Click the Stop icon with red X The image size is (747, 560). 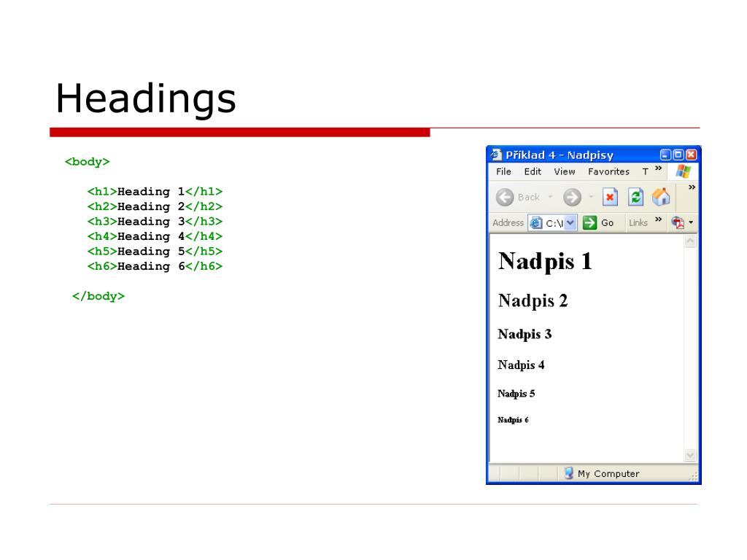610,197
